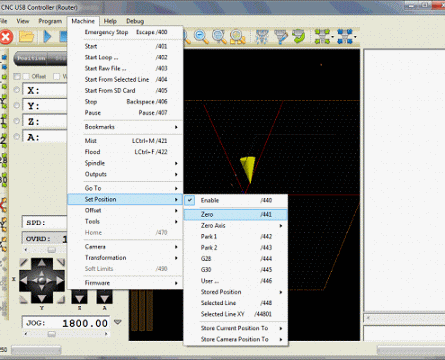Open file with the folder toolbar icon
This screenshot has width=445, height=360.
coord(26,36)
